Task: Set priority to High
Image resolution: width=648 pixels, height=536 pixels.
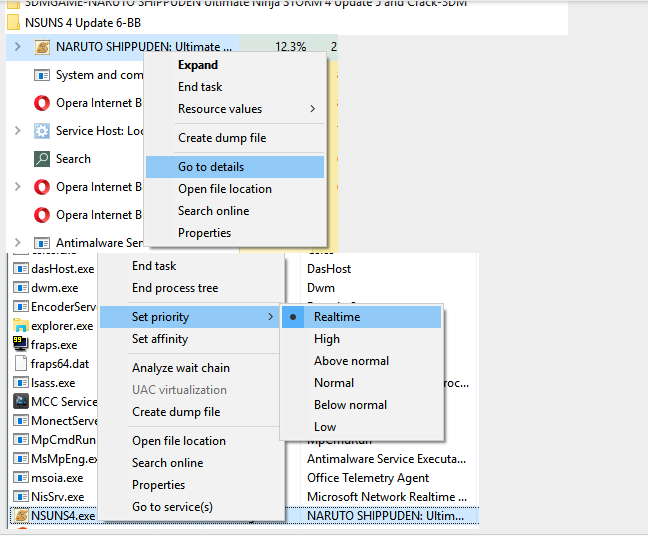Action: [361, 339]
